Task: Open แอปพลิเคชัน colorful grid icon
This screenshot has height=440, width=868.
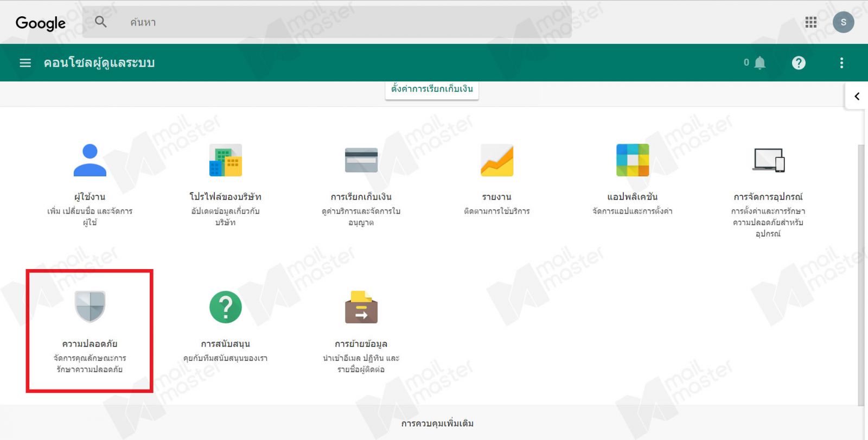Action: coord(633,160)
